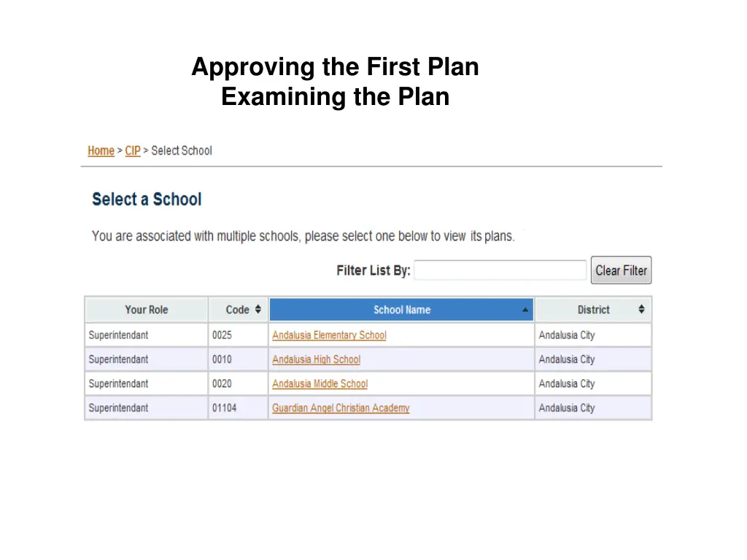747x560 pixels.
Task: Sort by the District column header
Action: pos(593,309)
